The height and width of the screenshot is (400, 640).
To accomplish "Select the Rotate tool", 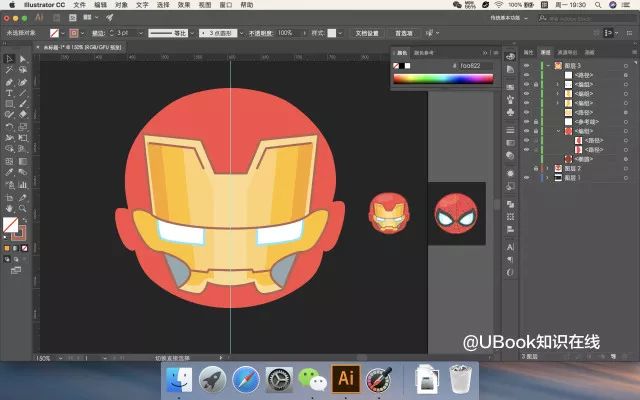I will 9,127.
